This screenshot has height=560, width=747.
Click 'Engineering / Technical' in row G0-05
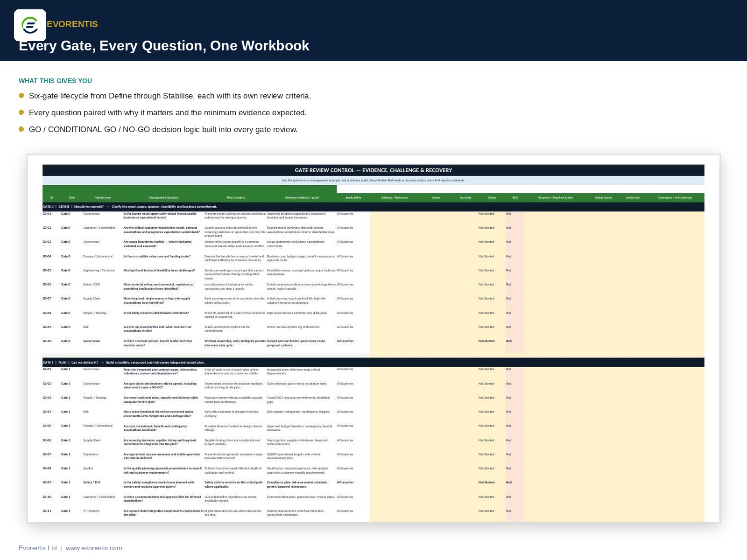tap(99, 270)
